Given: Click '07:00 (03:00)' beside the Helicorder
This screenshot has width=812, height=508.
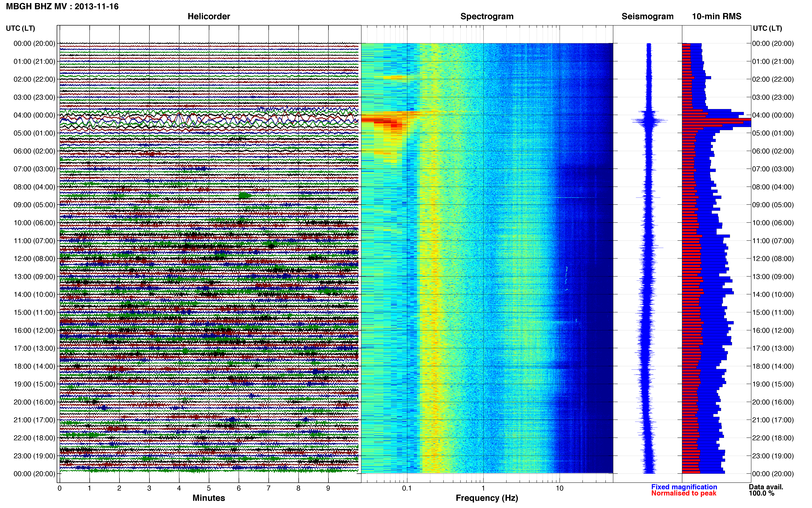Looking at the screenshot, I should pos(34,169).
